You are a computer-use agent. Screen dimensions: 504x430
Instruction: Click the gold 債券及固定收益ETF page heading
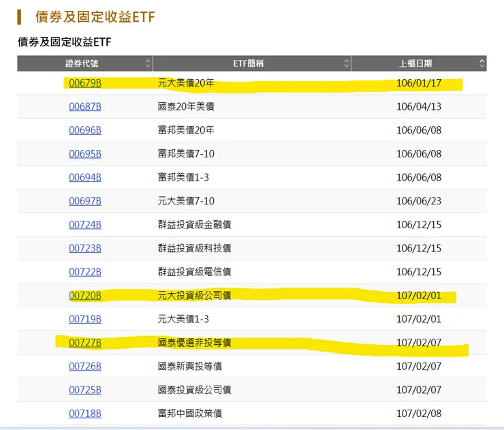(95, 17)
